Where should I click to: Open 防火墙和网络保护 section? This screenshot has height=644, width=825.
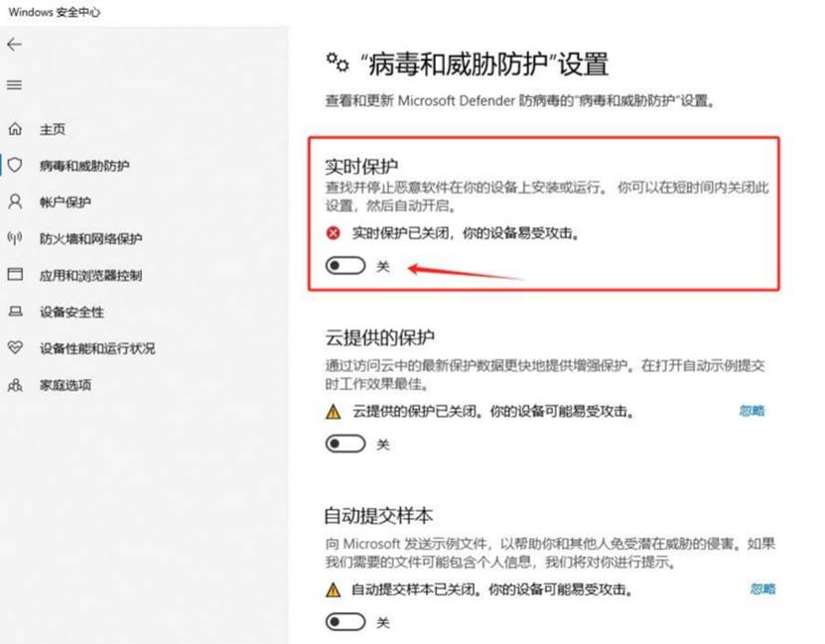(91, 239)
